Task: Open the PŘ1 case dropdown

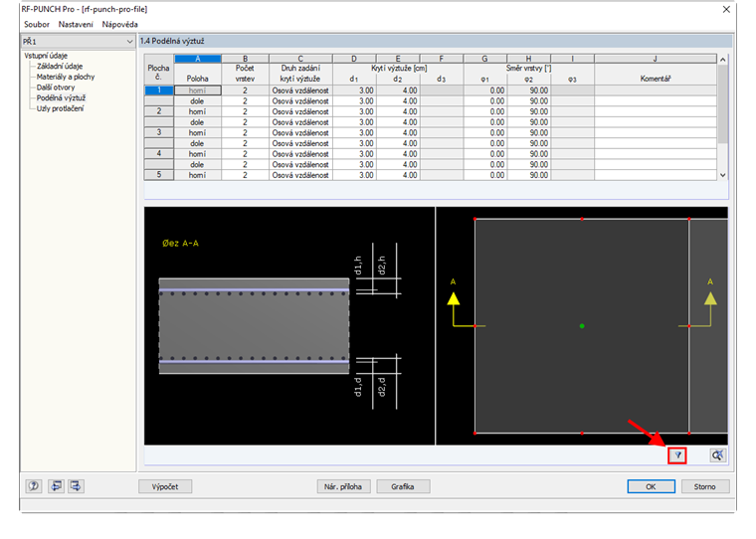Action: point(78,42)
